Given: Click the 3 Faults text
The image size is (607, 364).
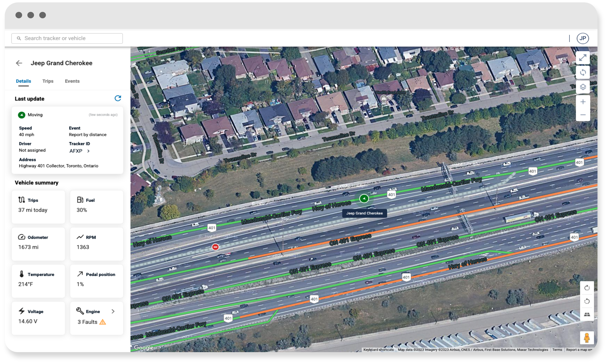Looking at the screenshot, I should pyautogui.click(x=88, y=322).
